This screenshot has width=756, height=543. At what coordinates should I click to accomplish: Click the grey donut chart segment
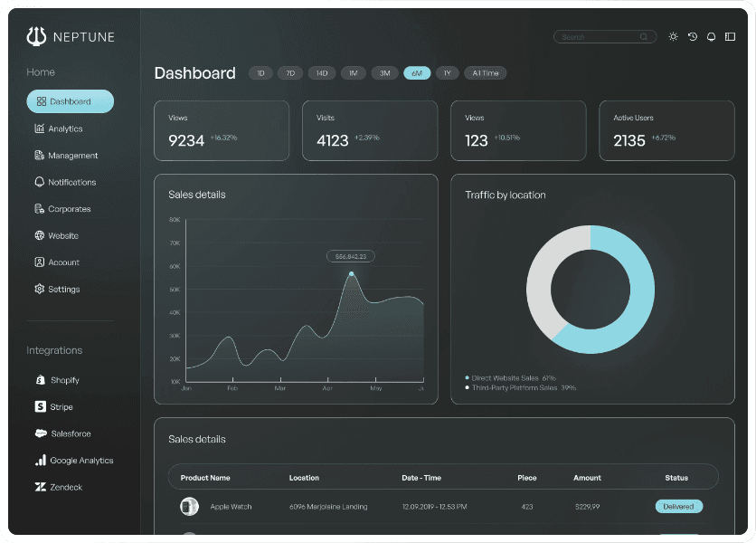click(541, 275)
